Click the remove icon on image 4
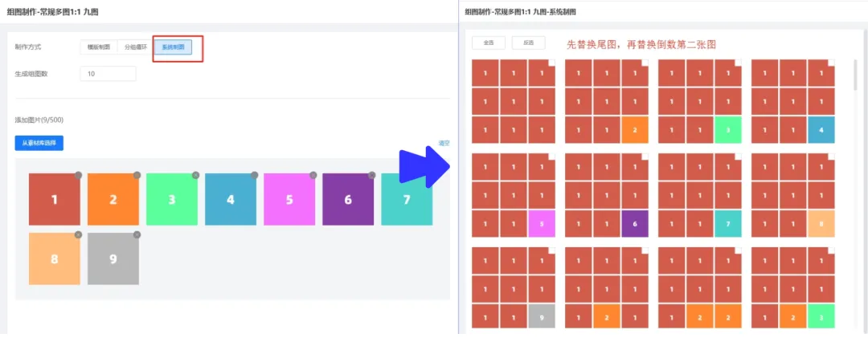The image size is (868, 346). (x=254, y=175)
